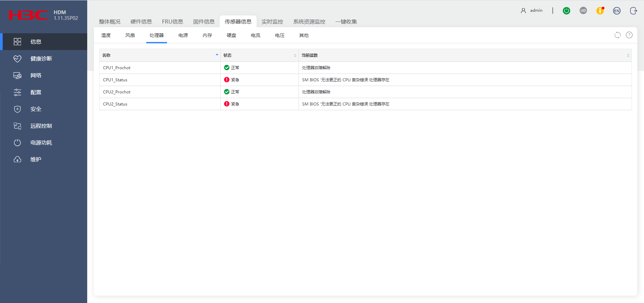Open the 远程控制 sidebar section

(x=44, y=126)
